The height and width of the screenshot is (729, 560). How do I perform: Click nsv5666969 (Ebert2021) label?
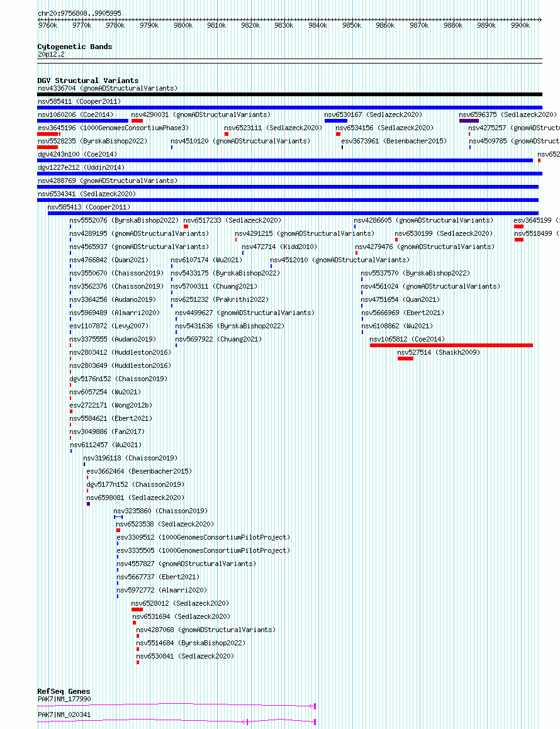pos(403,313)
